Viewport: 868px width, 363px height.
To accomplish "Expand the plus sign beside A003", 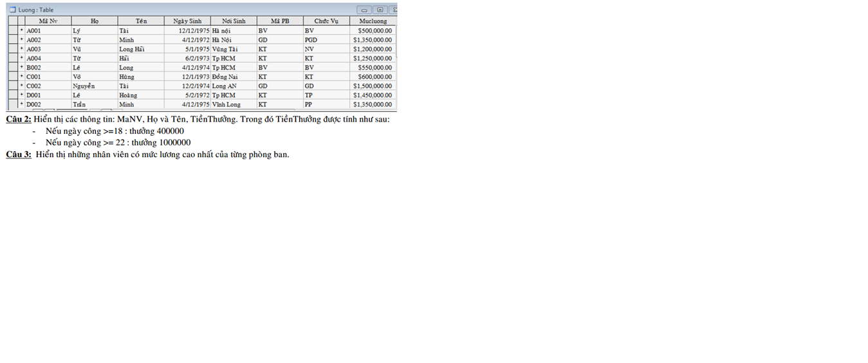I will [21, 49].
